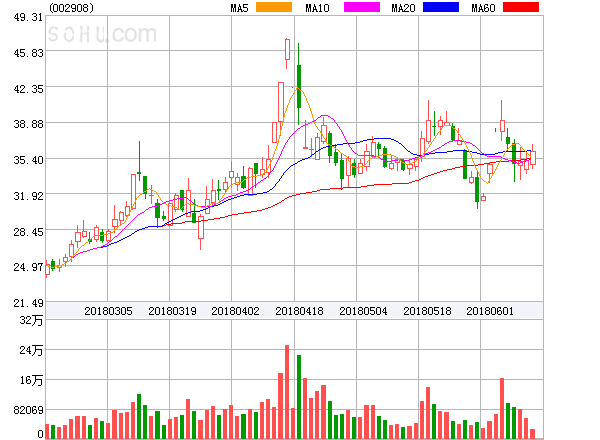The height and width of the screenshot is (440, 600).
Task: Click the MA10 legend label
Action: [x=317, y=8]
